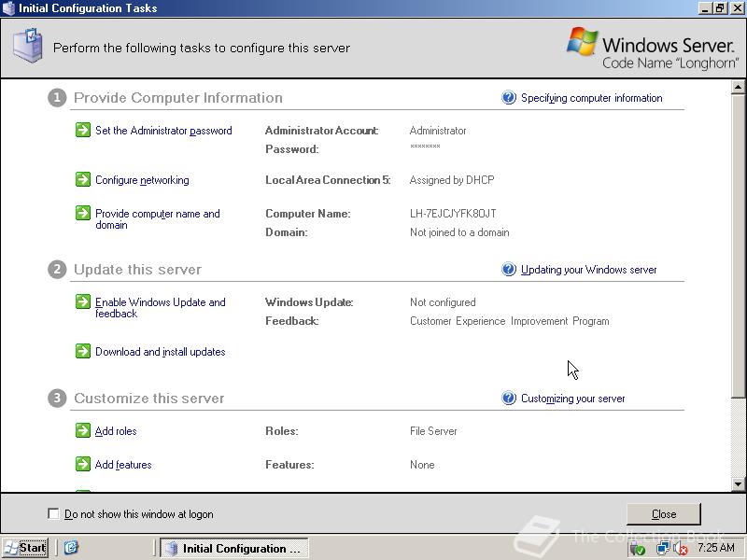The height and width of the screenshot is (560, 747).
Task: Open Updating your Windows server help link
Action: coord(589,270)
